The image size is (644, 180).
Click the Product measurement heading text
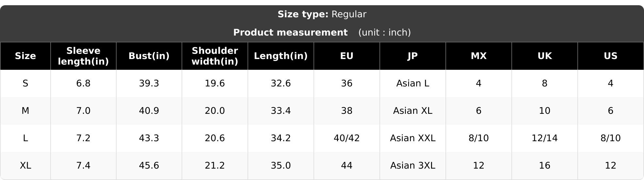pos(290,33)
